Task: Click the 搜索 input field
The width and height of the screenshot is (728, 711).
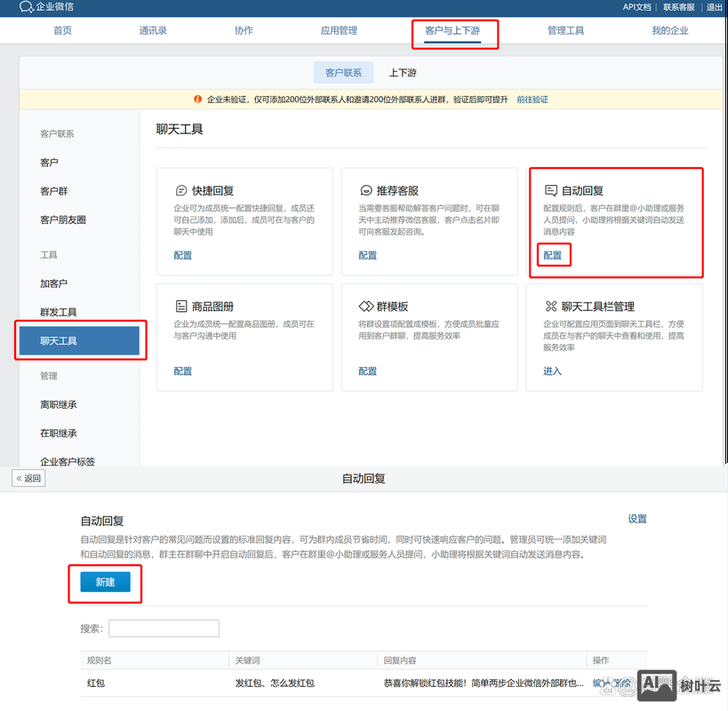Action: 163,628
